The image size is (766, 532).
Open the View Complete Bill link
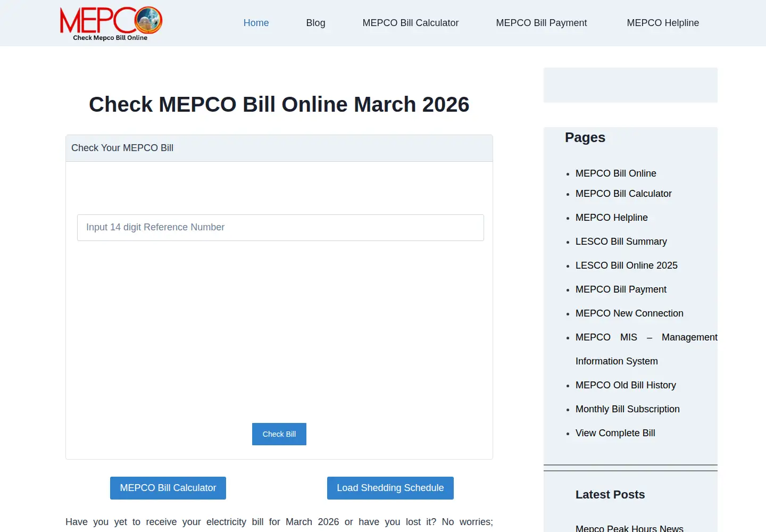point(615,433)
